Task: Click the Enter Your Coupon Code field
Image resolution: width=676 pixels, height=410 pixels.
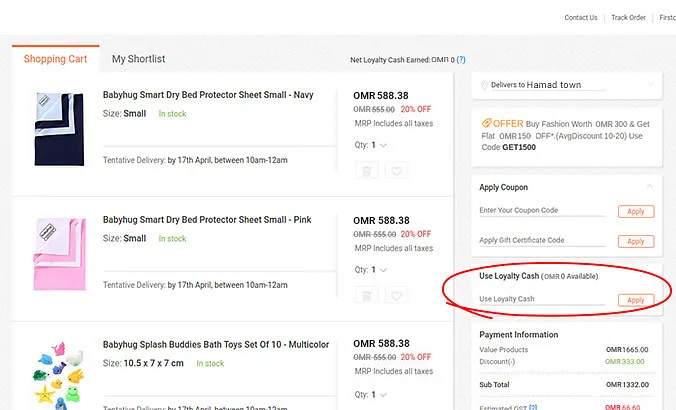Action: click(x=542, y=210)
